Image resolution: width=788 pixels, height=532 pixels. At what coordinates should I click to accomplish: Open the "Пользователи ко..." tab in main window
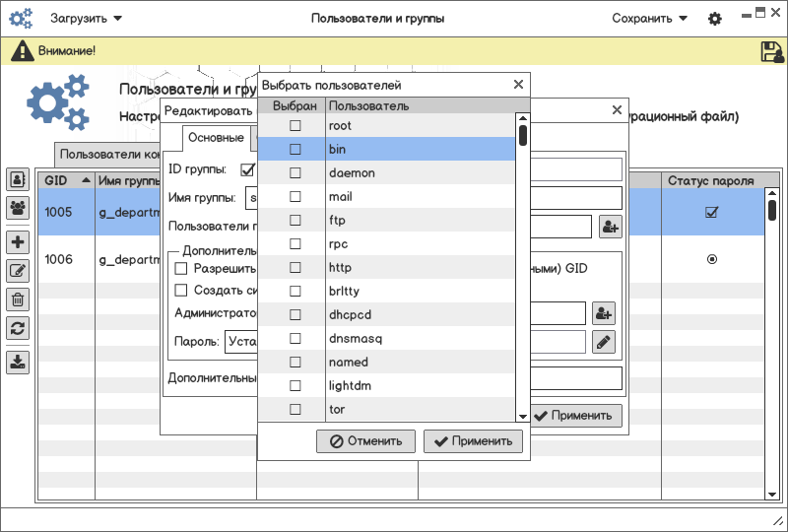click(110, 155)
